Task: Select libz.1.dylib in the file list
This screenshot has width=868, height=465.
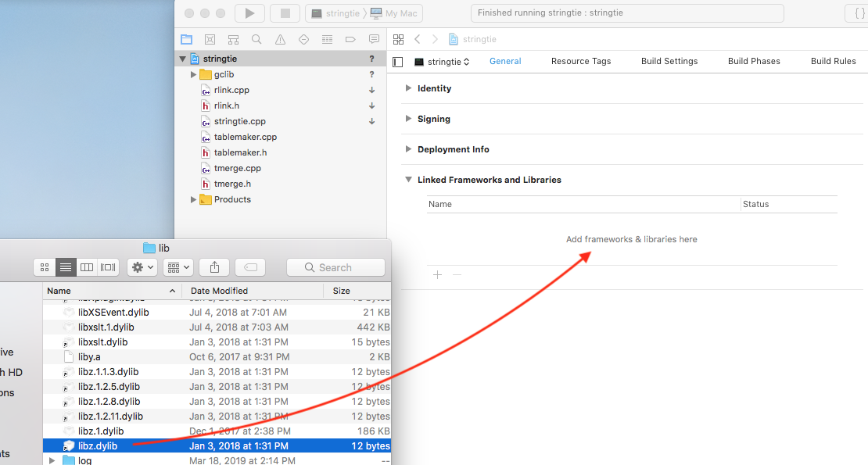Action: click(101, 431)
